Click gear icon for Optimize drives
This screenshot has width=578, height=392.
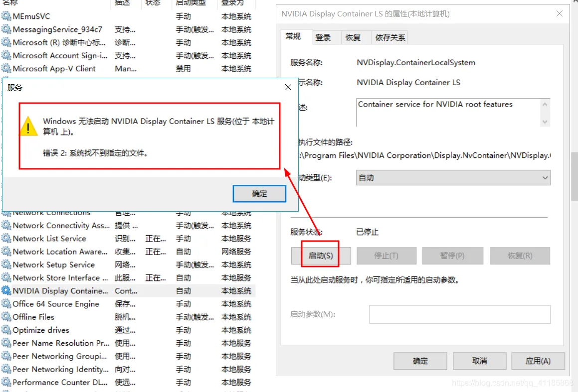coord(6,330)
